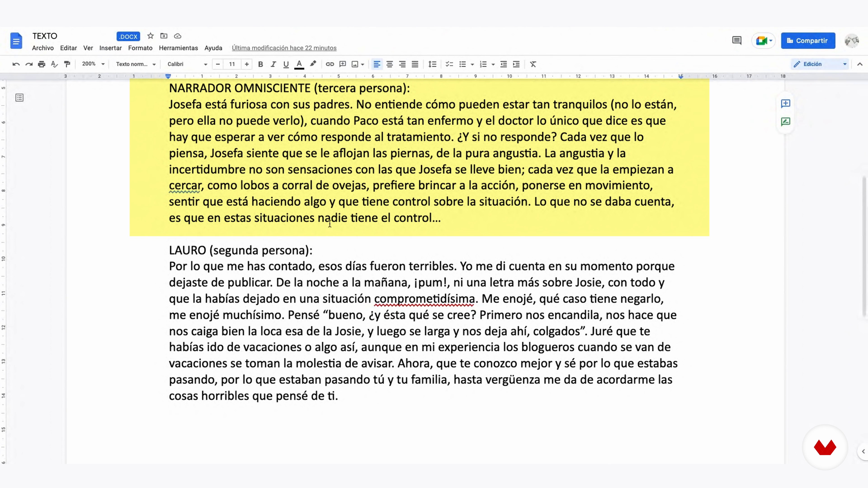Viewport: 868px width, 488px height.
Task: Justify the text
Action: click(x=415, y=64)
